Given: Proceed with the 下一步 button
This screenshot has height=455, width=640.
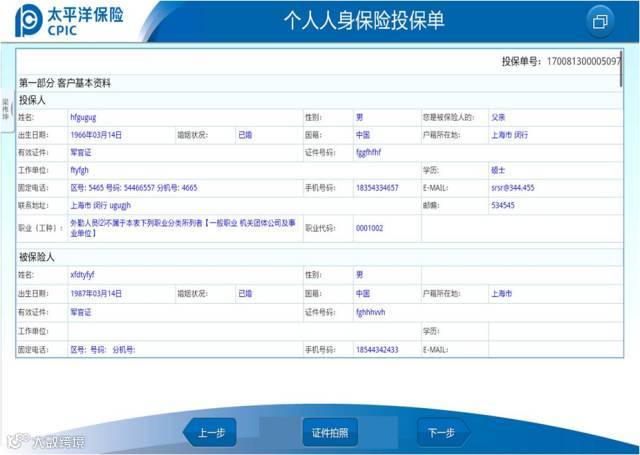Looking at the screenshot, I should [x=442, y=433].
